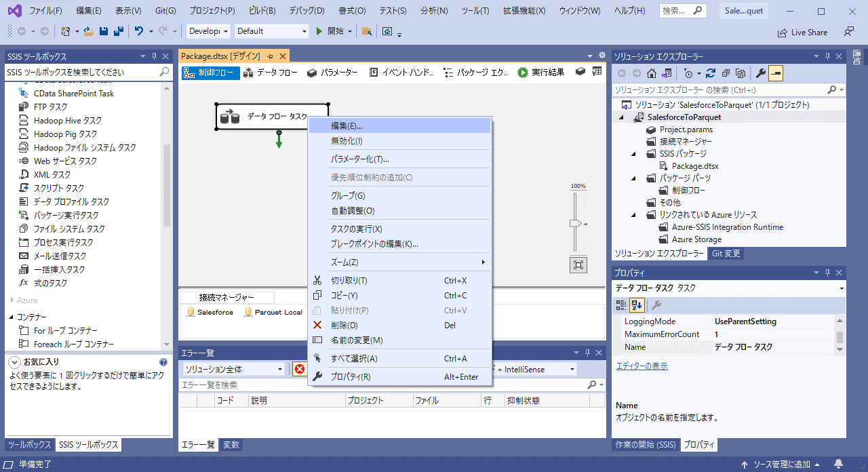The image size is (868, 472).
Task: Collapse the コンテナー toolbox group
Action: (x=12, y=317)
